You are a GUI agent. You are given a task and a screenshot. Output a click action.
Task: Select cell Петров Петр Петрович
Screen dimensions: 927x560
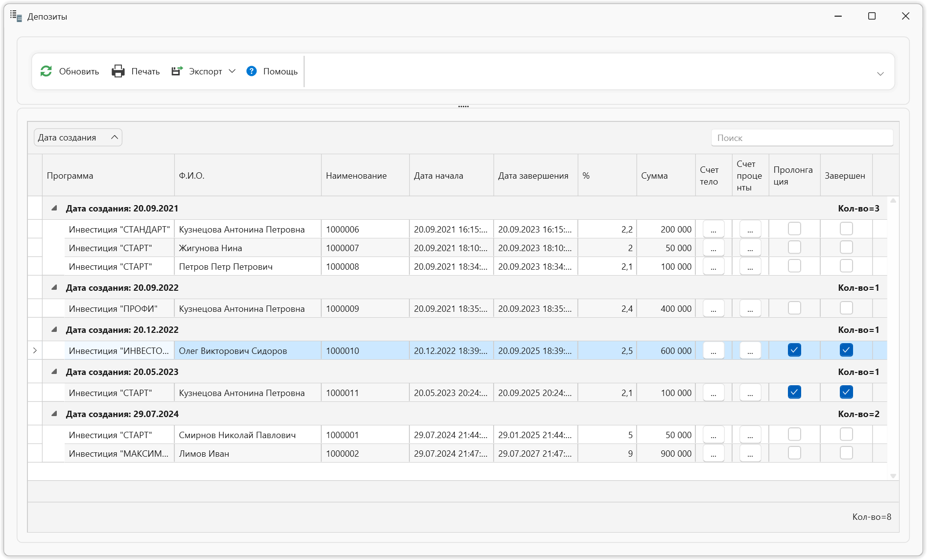248,266
